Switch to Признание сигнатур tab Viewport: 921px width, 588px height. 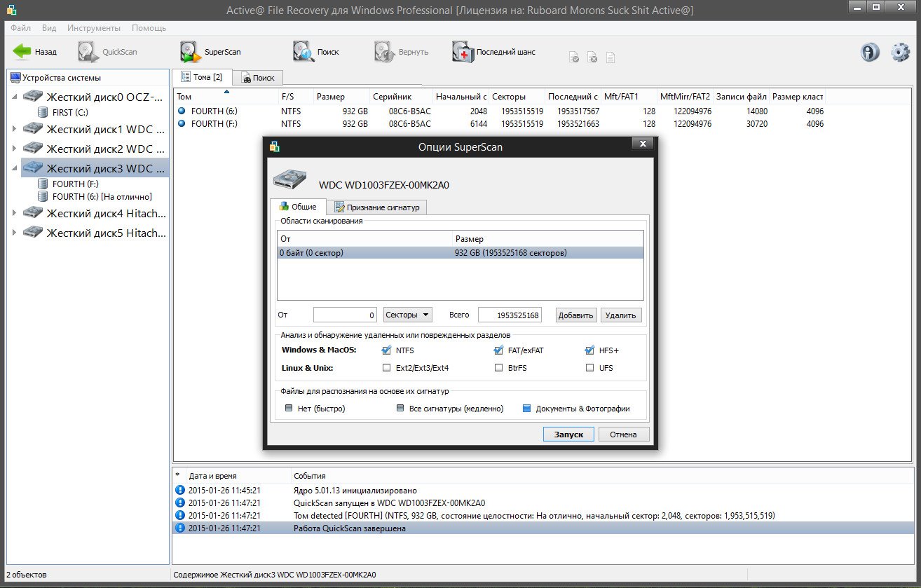(376, 207)
